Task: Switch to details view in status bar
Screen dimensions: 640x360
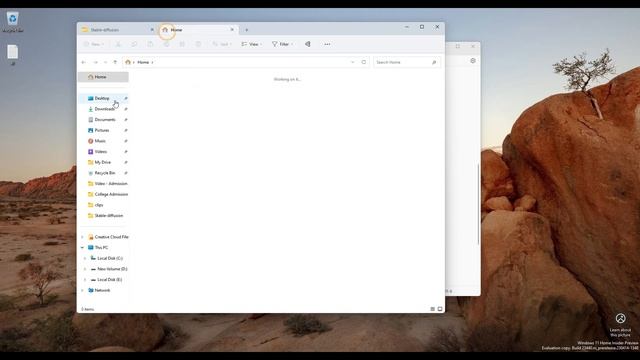Action: pyautogui.click(x=433, y=309)
